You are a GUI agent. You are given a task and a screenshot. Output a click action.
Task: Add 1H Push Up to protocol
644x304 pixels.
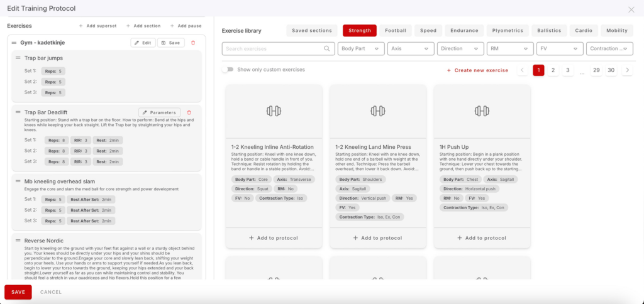[x=482, y=238]
